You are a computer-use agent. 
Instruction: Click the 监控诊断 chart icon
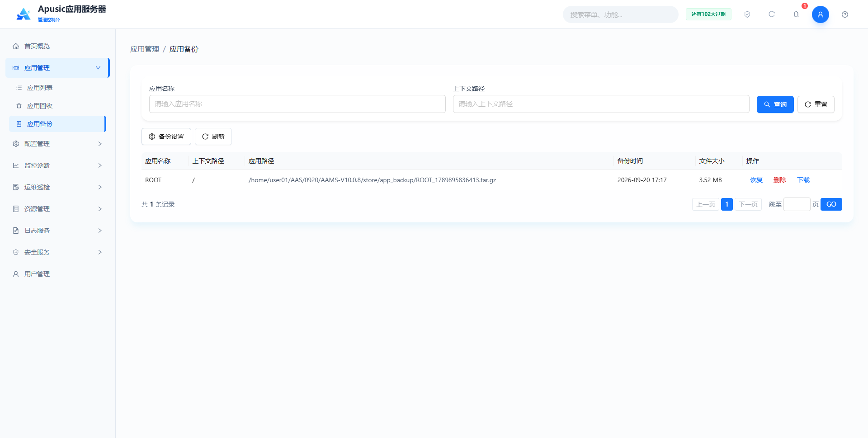click(x=16, y=165)
